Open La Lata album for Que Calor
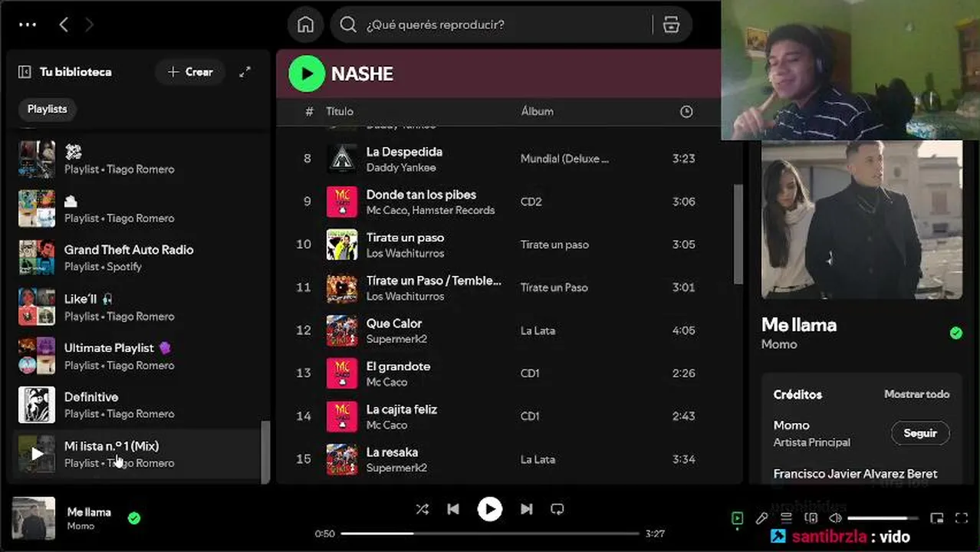Viewport: 980px width, 552px height. coord(538,330)
